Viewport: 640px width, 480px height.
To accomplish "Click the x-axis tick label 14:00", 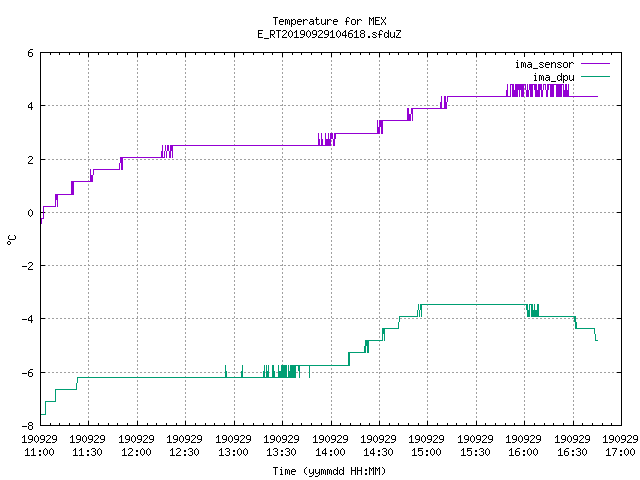I will (331, 452).
